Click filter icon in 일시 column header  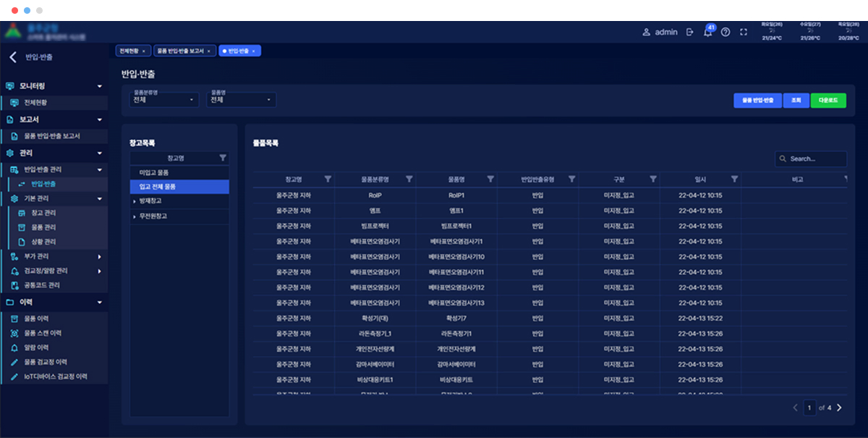pyautogui.click(x=734, y=179)
